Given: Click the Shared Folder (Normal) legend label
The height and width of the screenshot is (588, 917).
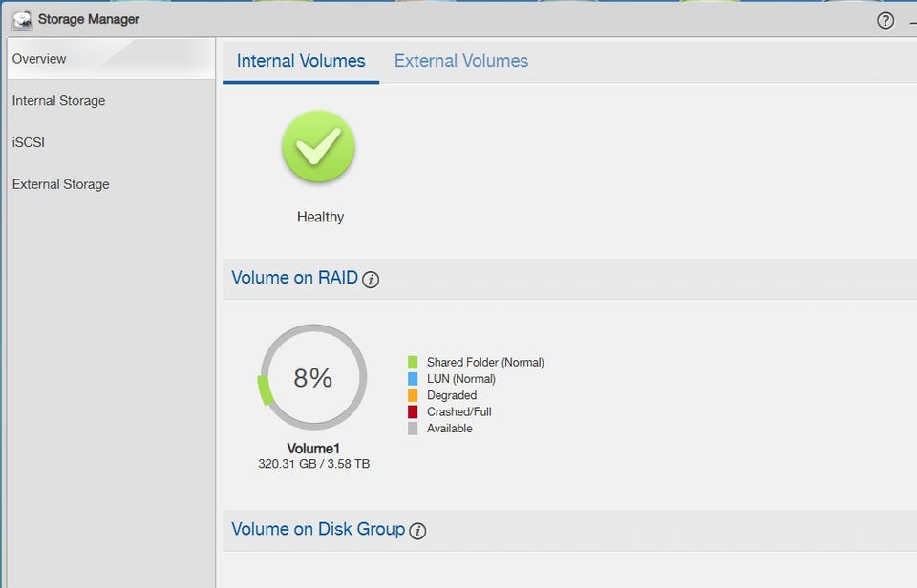Looking at the screenshot, I should [485, 363].
